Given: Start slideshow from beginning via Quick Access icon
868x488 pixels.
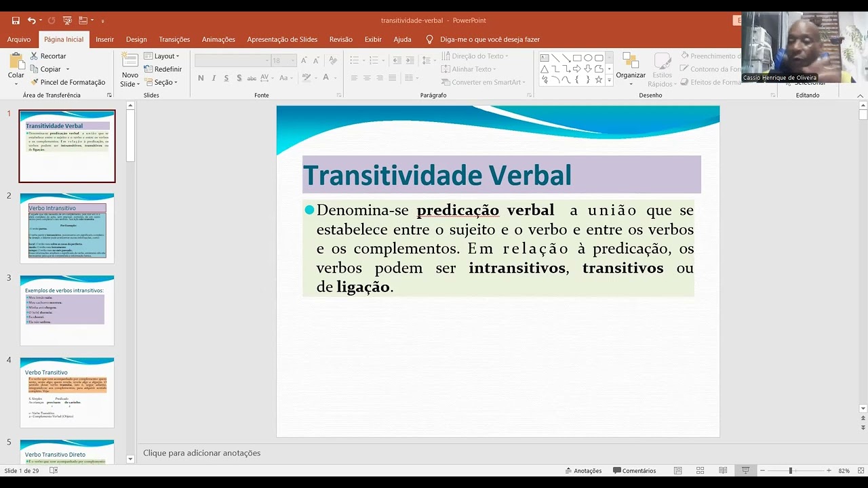Looking at the screenshot, I should point(67,20).
